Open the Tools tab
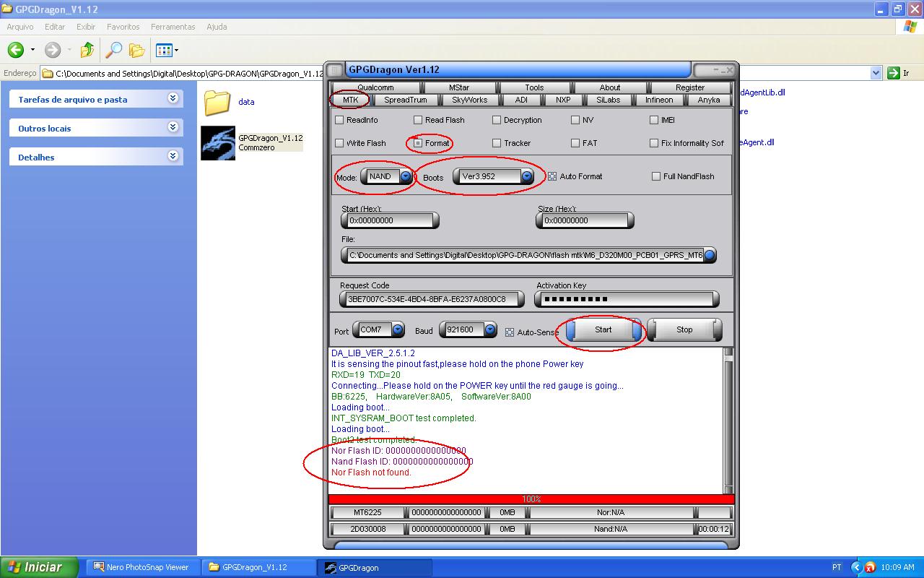 tap(534, 87)
